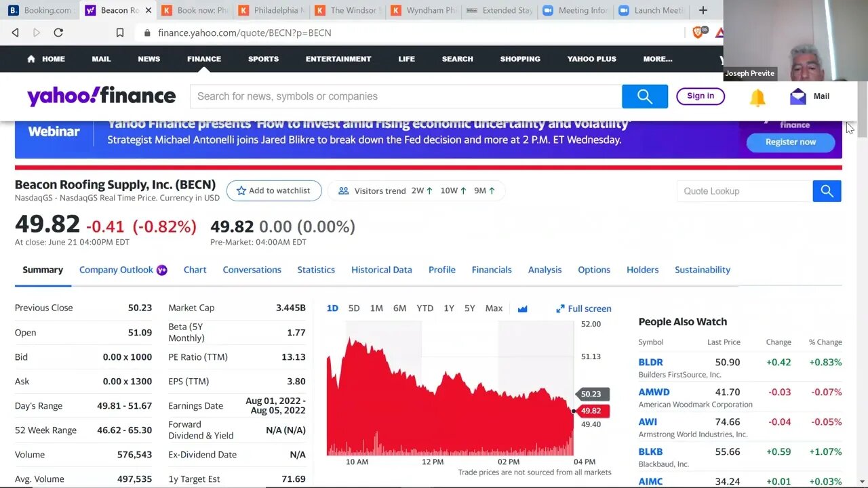Close the Beacon Roofing tab
Image resolution: width=868 pixels, height=488 pixels.
pyautogui.click(x=149, y=10)
